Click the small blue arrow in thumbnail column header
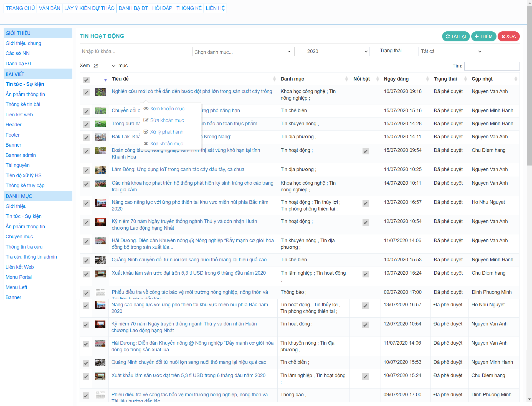This screenshot has height=406, width=532. pyautogui.click(x=105, y=80)
